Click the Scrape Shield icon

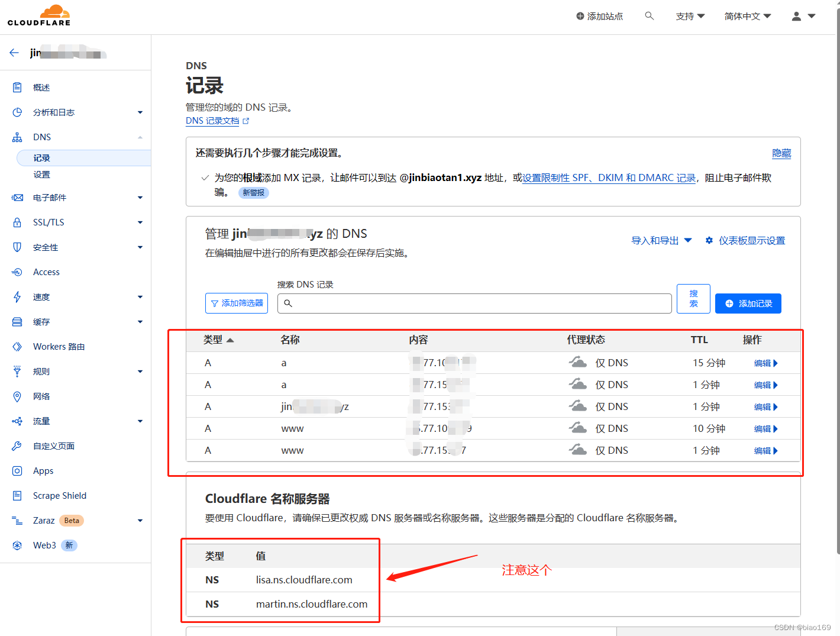pos(17,496)
